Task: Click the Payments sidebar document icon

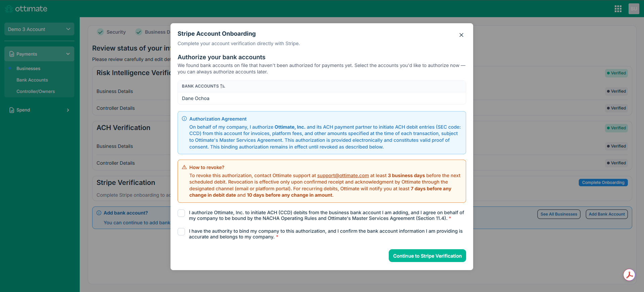Action: point(12,54)
